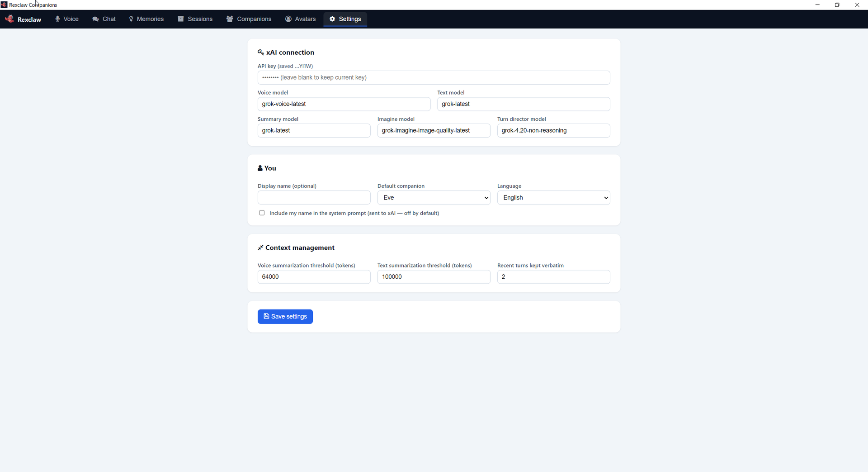
Task: Click the Turn director model field
Action: [553, 131]
